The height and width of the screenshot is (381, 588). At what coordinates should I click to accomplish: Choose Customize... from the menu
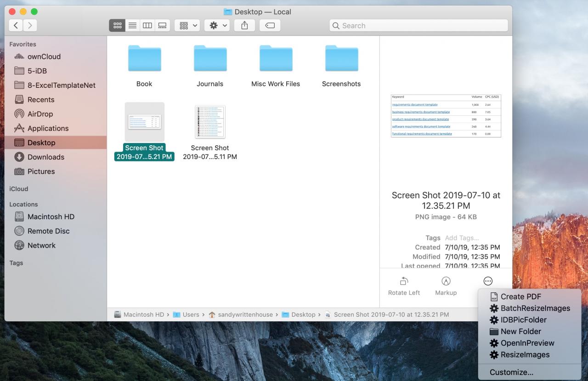tap(530, 372)
